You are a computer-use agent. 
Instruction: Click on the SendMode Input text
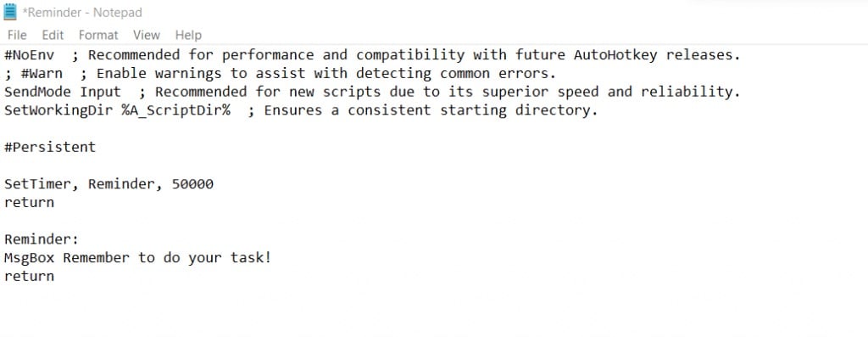63,92
